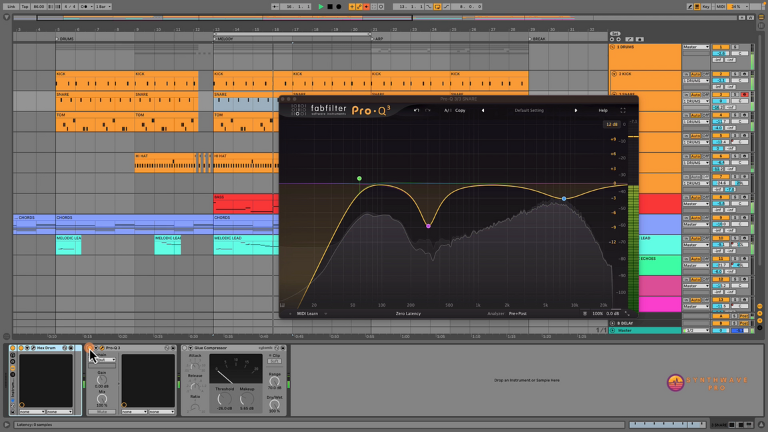The width and height of the screenshot is (768, 432).
Task: Click the 100% output level value in Pro-Q 3
Action: point(598,313)
